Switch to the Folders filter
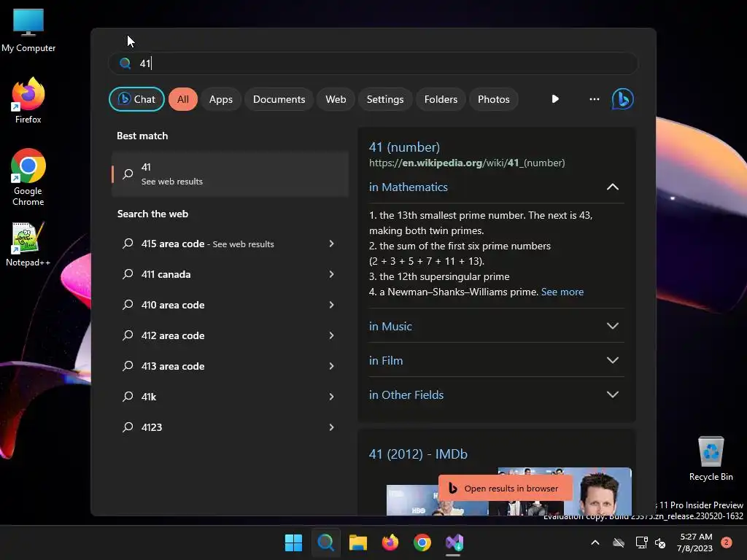This screenshot has width=747, height=560. coord(441,99)
